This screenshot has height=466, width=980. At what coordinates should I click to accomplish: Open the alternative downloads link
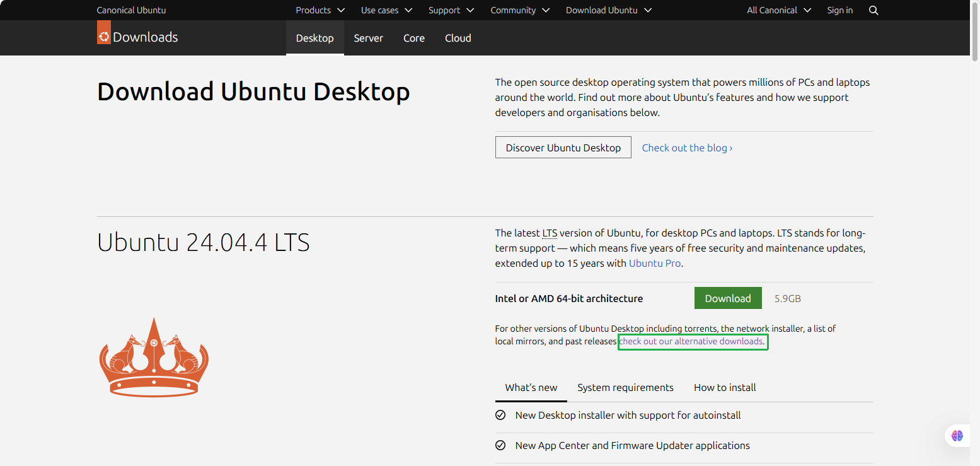[692, 342]
